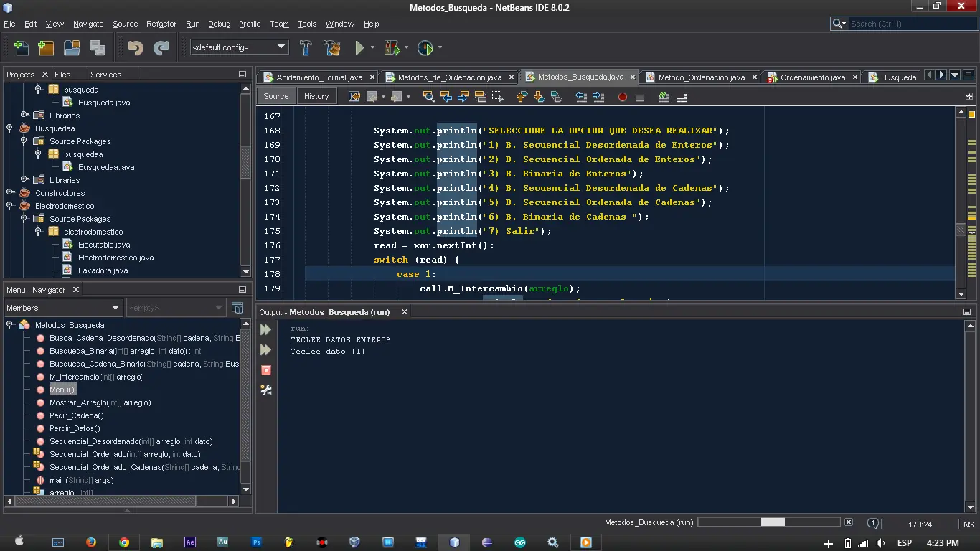Collapse the Busquedaa project node
Screen dimensions: 980x551
click(10, 128)
